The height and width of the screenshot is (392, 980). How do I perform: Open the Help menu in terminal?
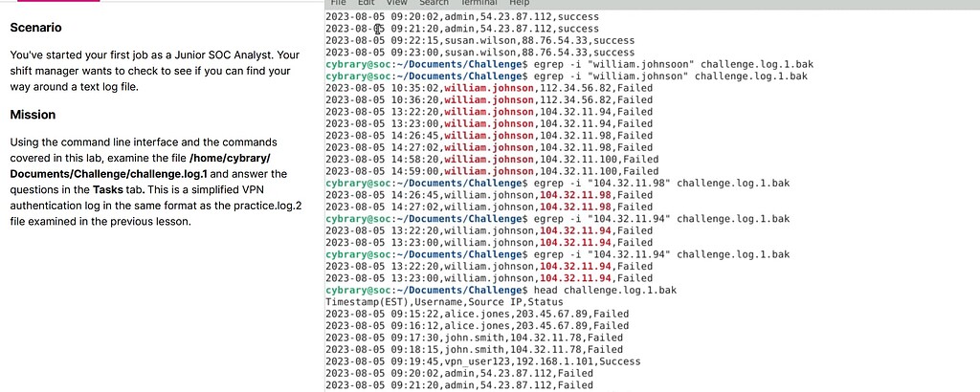520,3
